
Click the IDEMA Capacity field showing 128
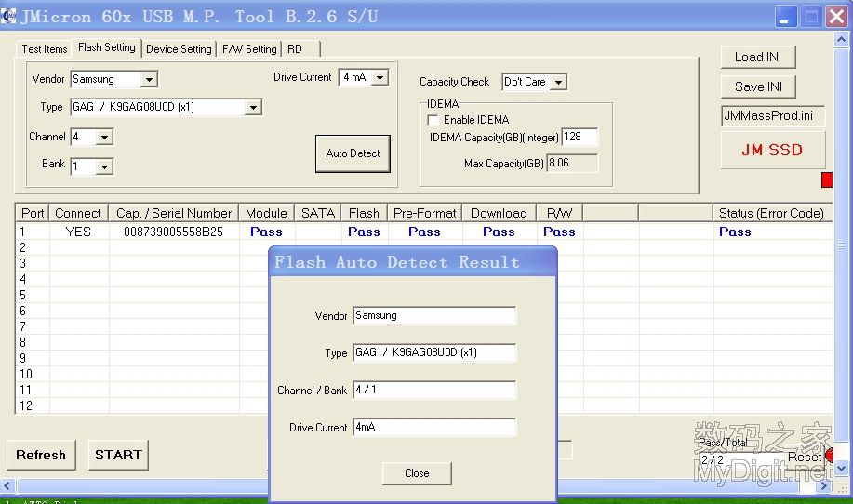click(580, 137)
